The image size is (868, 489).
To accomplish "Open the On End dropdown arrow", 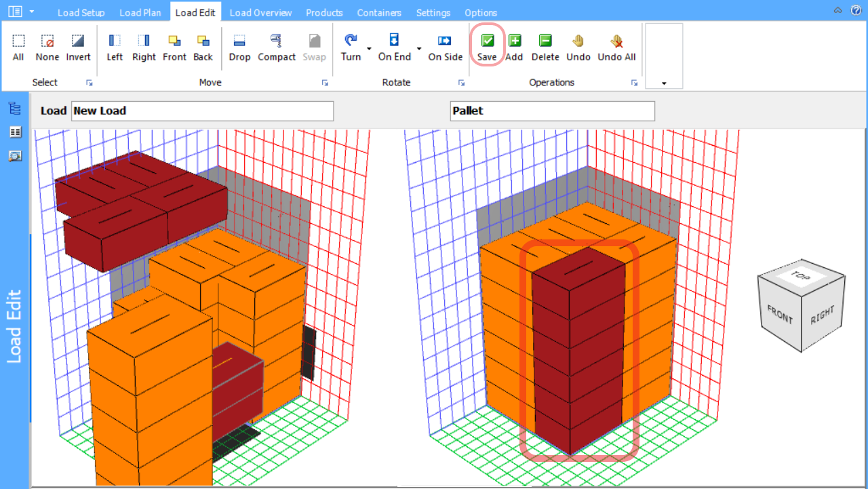I will (419, 49).
